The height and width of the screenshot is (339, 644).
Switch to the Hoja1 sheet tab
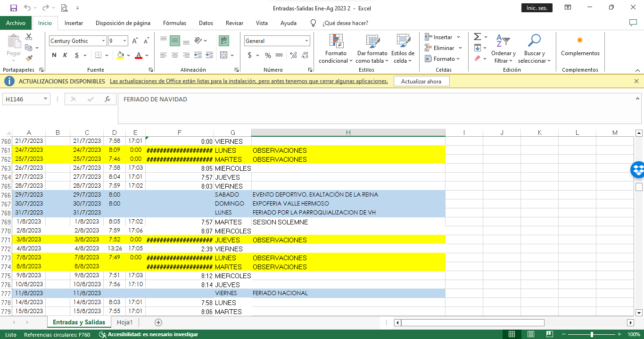pyautogui.click(x=125, y=322)
